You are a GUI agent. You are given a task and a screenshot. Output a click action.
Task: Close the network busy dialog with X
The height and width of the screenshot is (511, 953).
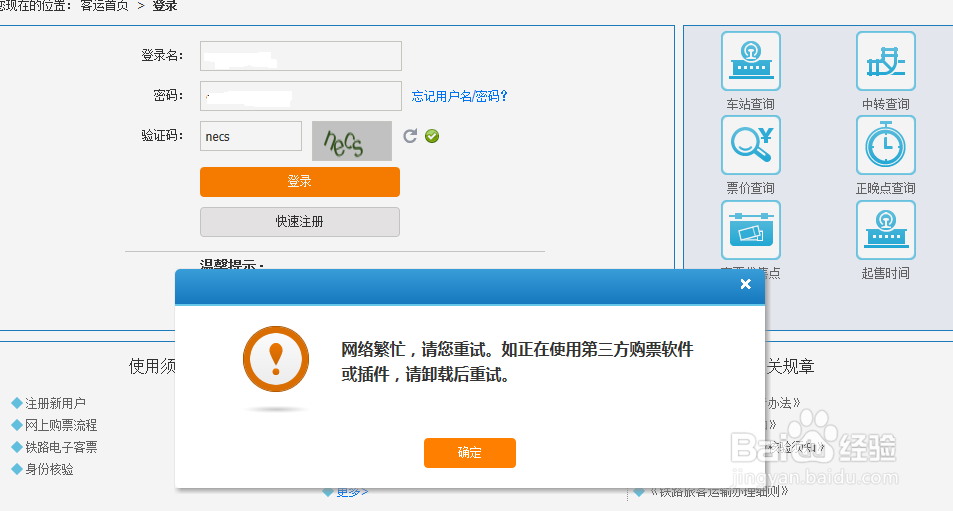pos(746,284)
